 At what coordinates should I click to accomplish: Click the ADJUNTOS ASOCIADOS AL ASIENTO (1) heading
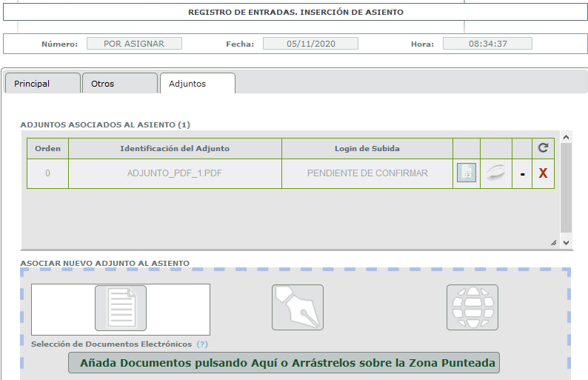point(105,124)
